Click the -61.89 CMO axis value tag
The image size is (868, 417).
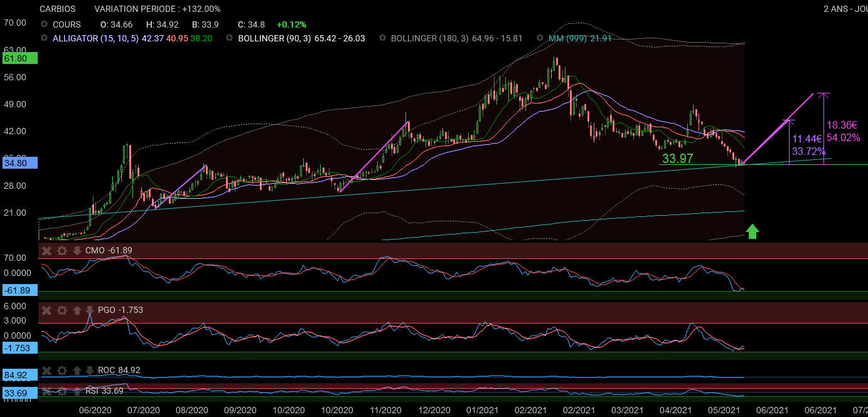(19, 290)
